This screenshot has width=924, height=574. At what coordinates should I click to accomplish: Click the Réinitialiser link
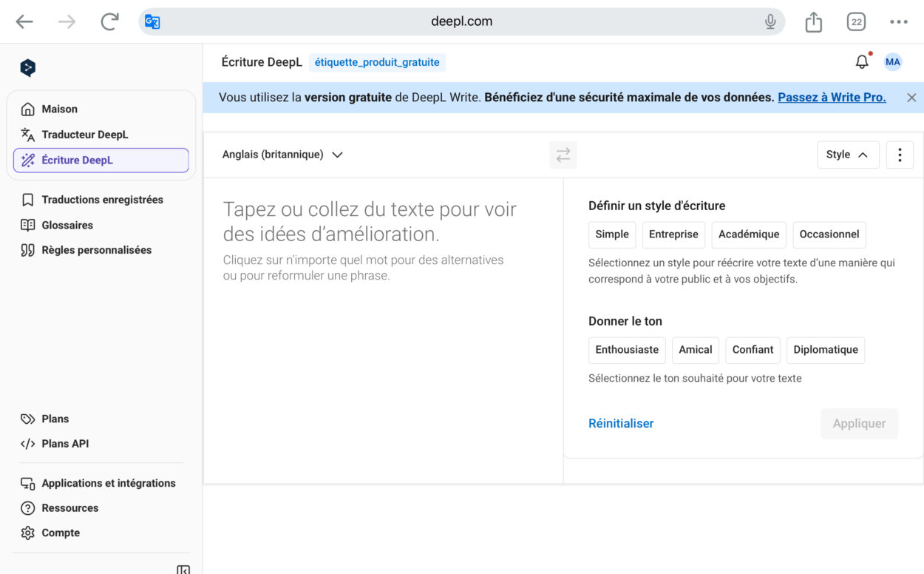pos(621,424)
